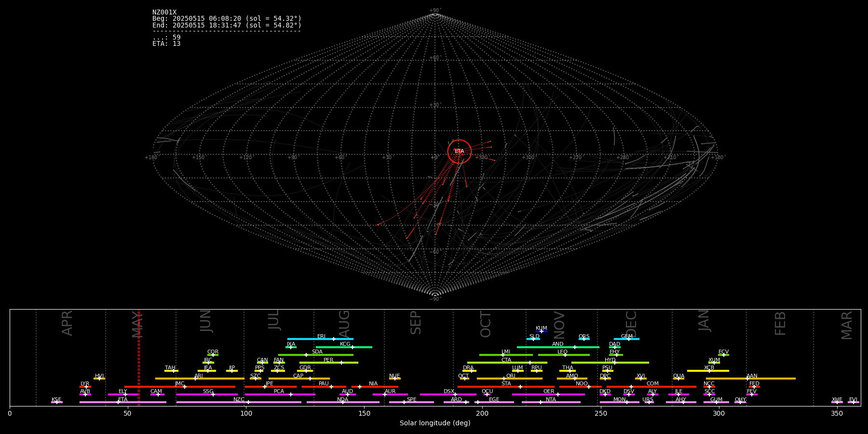The height and width of the screenshot is (434, 868).
Task: Click the ORI shower label
Action: pyautogui.click(x=511, y=376)
